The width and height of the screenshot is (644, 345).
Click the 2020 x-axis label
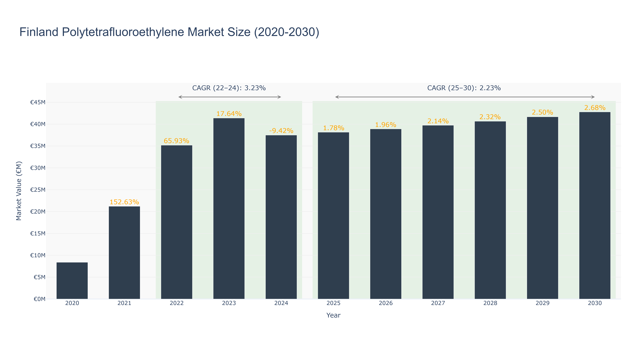click(72, 303)
